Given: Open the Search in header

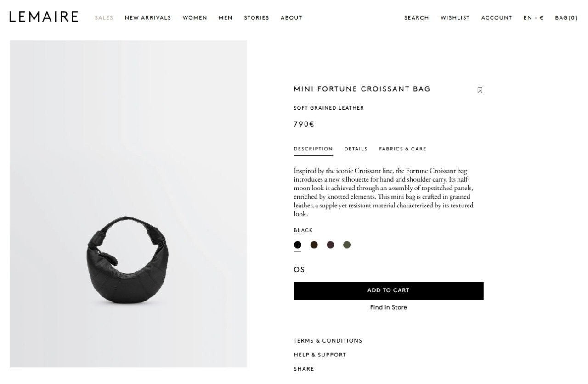Looking at the screenshot, I should (417, 18).
